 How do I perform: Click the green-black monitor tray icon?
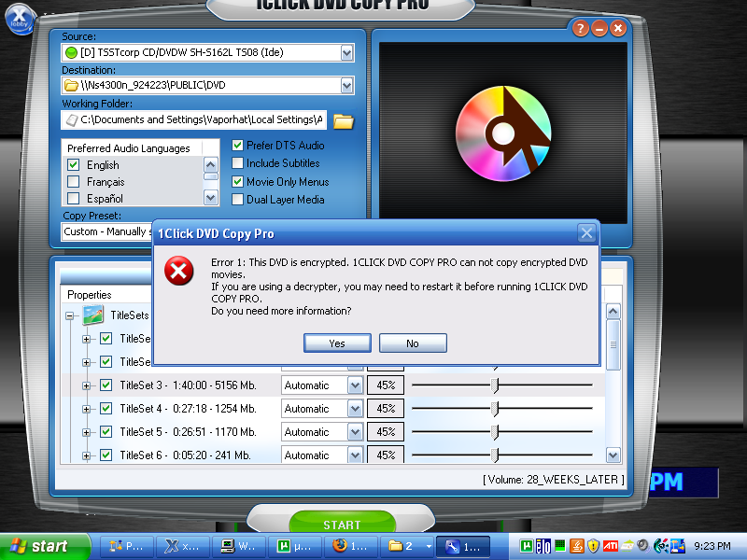[x=560, y=545]
